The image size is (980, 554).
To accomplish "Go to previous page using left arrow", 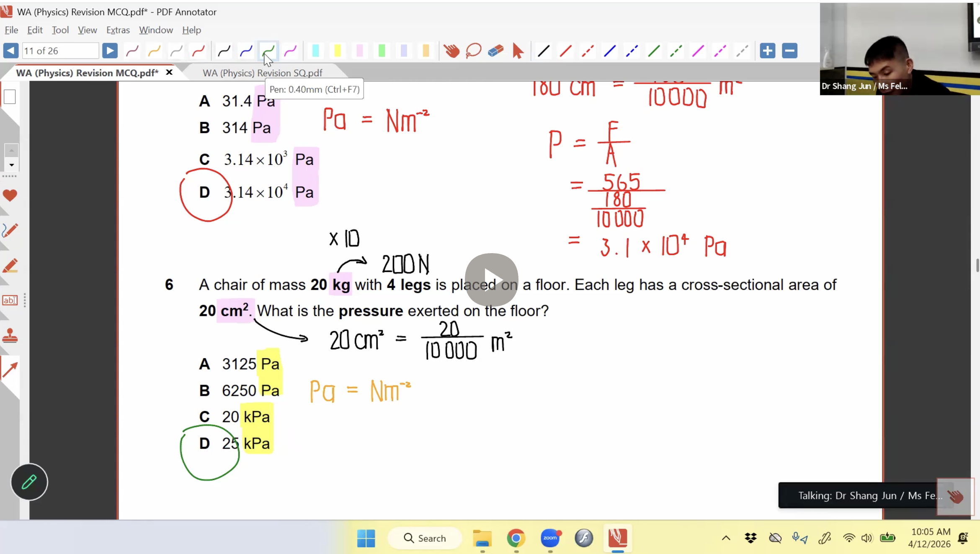I will 11,51.
